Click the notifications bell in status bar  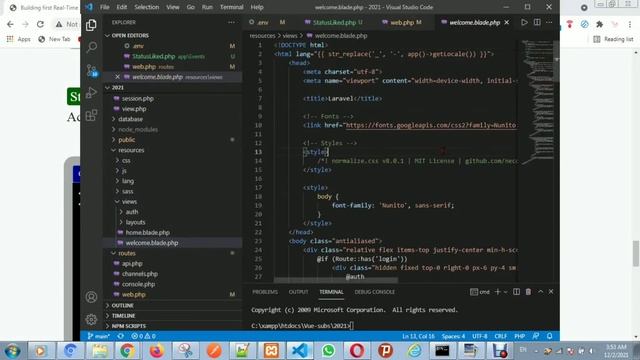coord(549,336)
